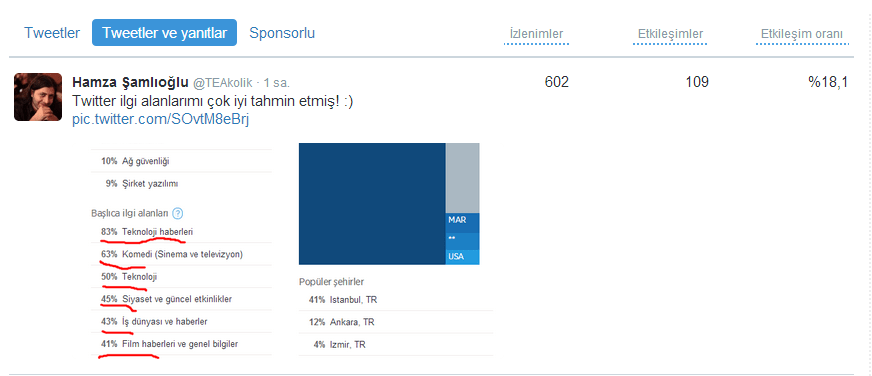Click the @TEAkolik username handle
The width and height of the screenshot is (872, 376).
coord(224,83)
